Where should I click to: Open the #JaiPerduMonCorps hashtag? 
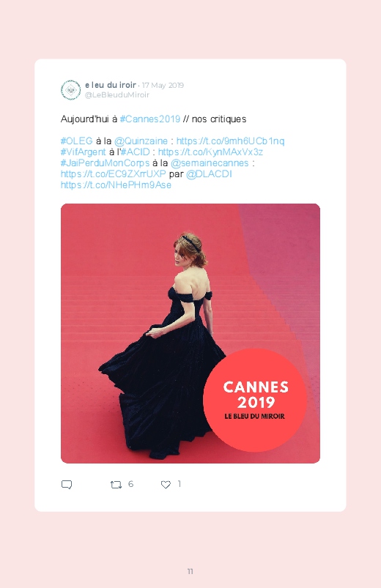click(x=105, y=163)
